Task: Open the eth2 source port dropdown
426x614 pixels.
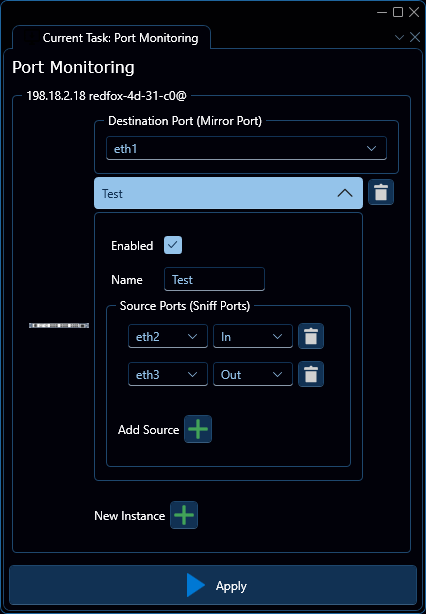Action: point(168,336)
